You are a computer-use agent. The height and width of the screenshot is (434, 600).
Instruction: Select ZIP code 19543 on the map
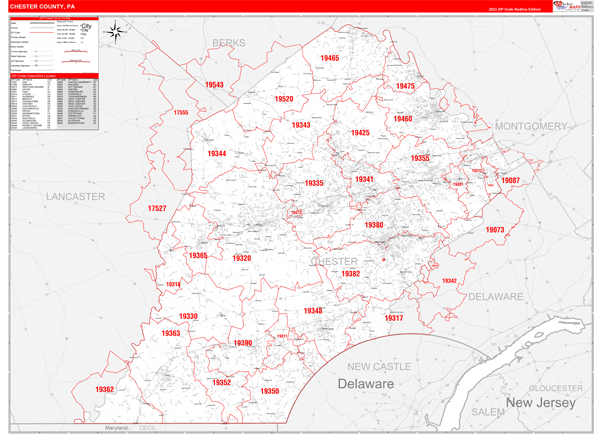click(213, 85)
